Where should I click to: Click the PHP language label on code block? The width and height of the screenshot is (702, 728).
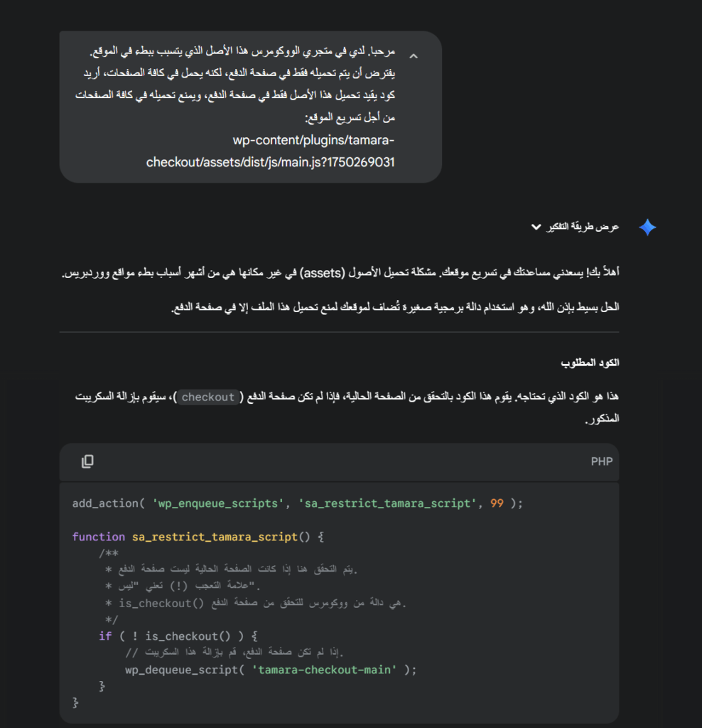[x=601, y=461]
